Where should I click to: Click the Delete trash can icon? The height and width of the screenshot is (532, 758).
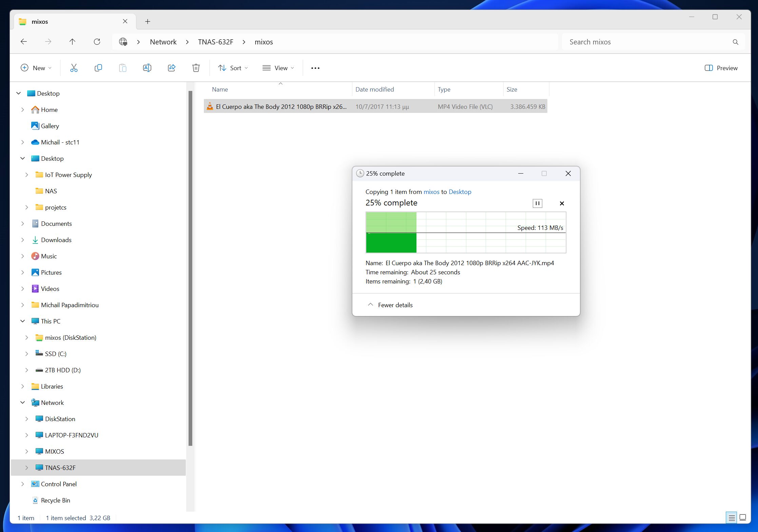click(196, 68)
